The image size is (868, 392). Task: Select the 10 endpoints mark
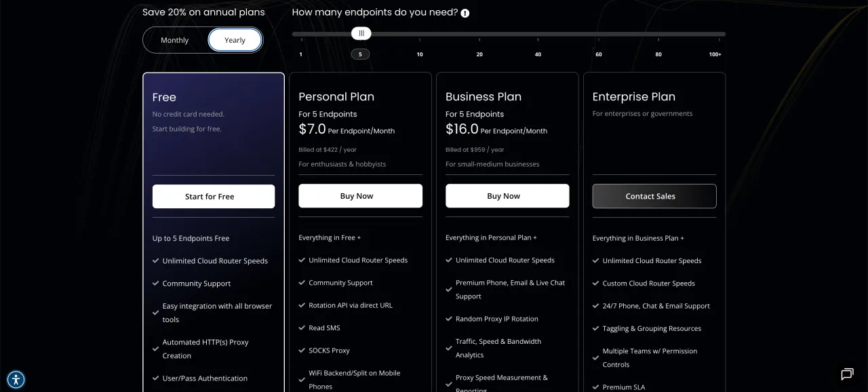[x=420, y=54]
